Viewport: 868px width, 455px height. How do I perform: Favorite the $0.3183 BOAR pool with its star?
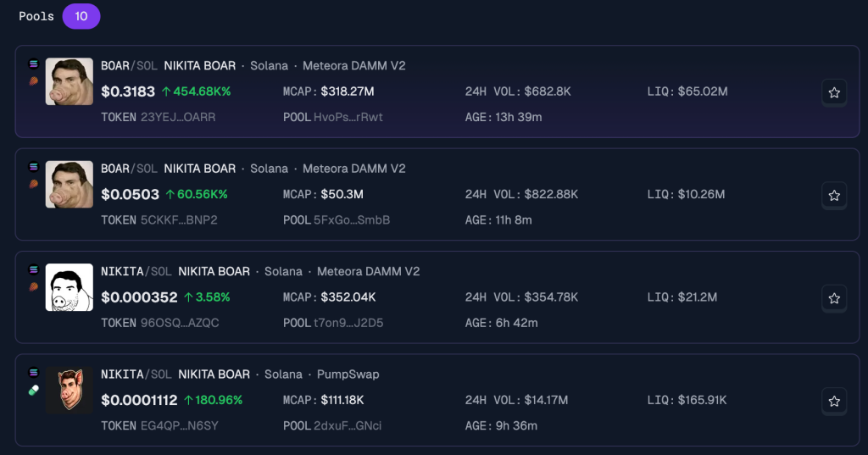834,92
